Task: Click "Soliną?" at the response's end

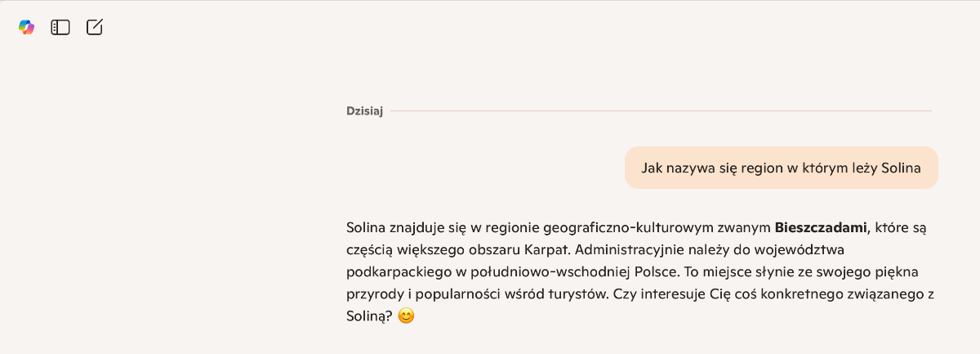Action: [368, 316]
